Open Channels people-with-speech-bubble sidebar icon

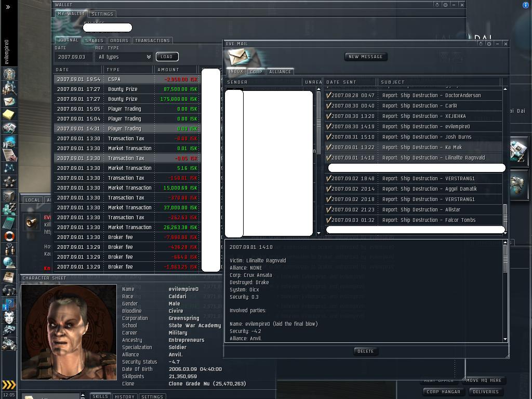click(x=9, y=249)
